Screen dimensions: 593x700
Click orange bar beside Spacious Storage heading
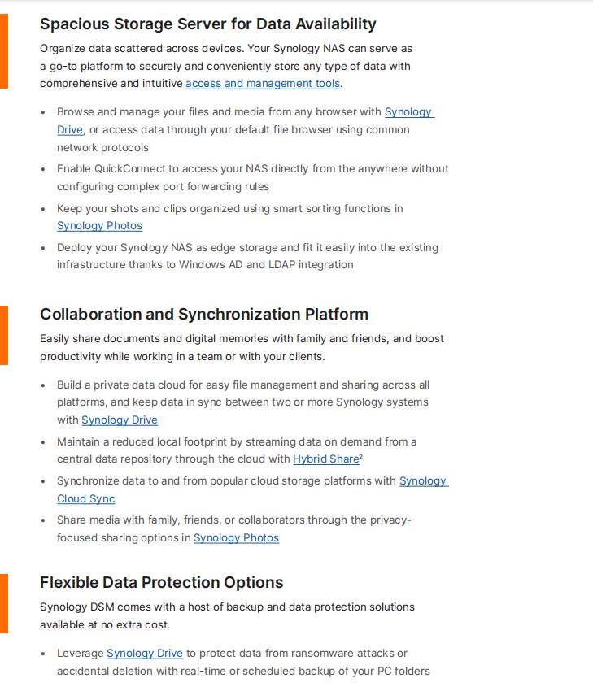click(x=4, y=51)
